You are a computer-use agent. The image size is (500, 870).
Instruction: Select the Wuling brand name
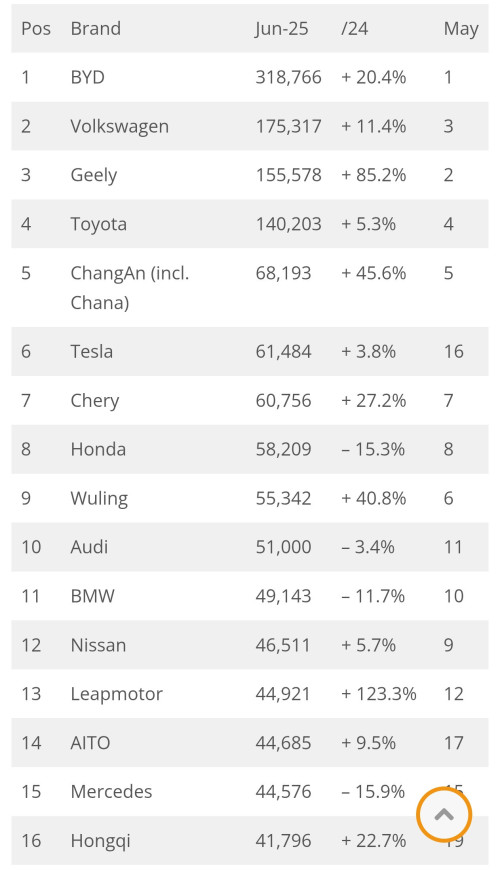click(x=99, y=499)
